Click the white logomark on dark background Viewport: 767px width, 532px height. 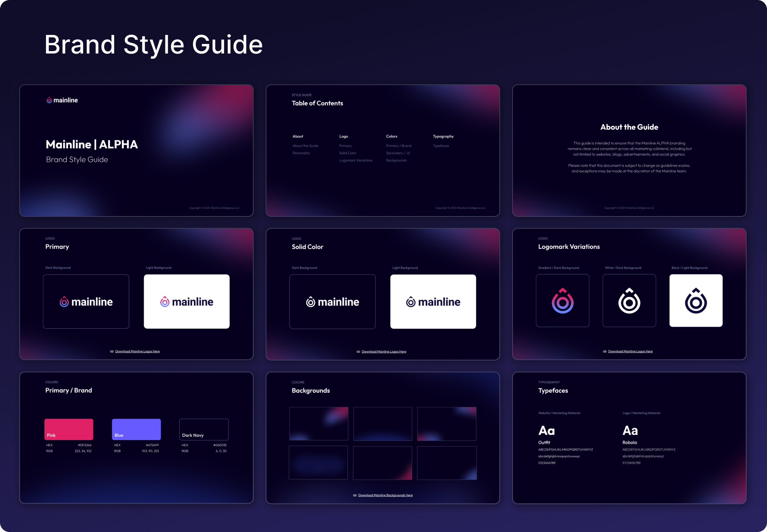(629, 301)
